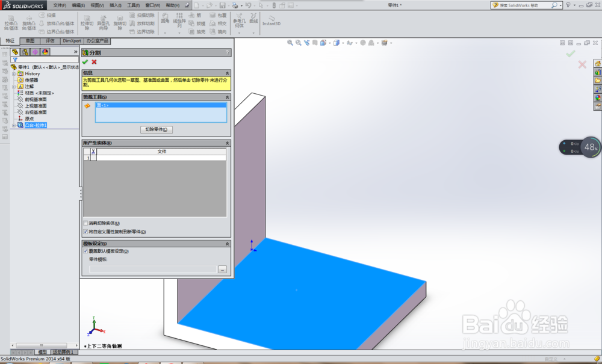Click the Previous View icon
The image size is (602, 364).
click(x=307, y=43)
